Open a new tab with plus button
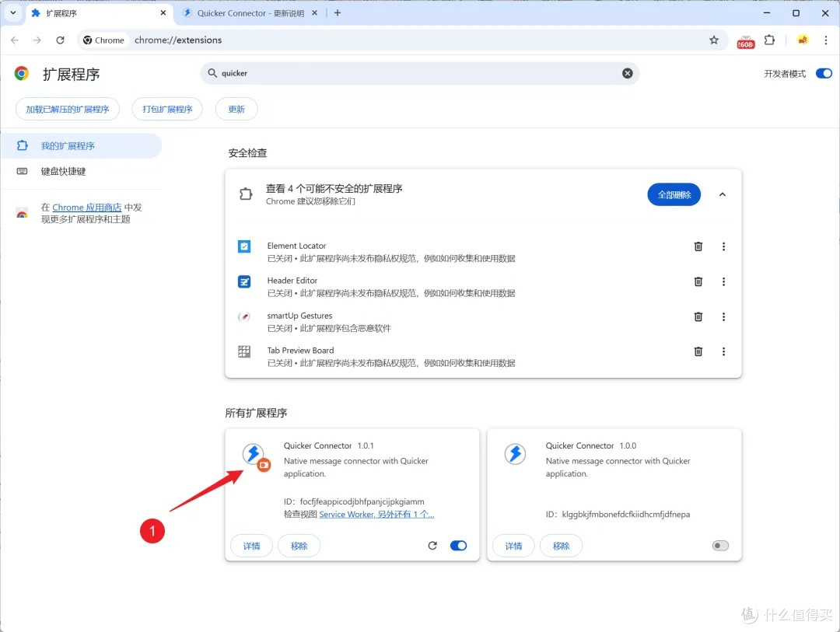Image resolution: width=840 pixels, height=632 pixels. [338, 13]
